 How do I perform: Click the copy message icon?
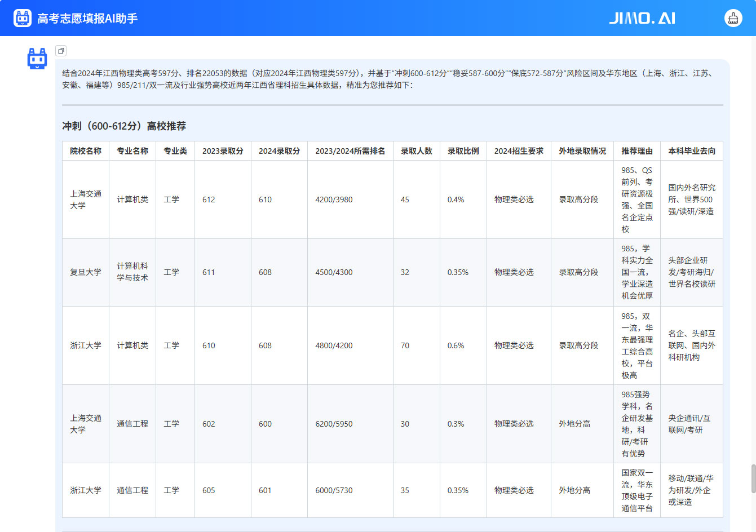pos(61,51)
